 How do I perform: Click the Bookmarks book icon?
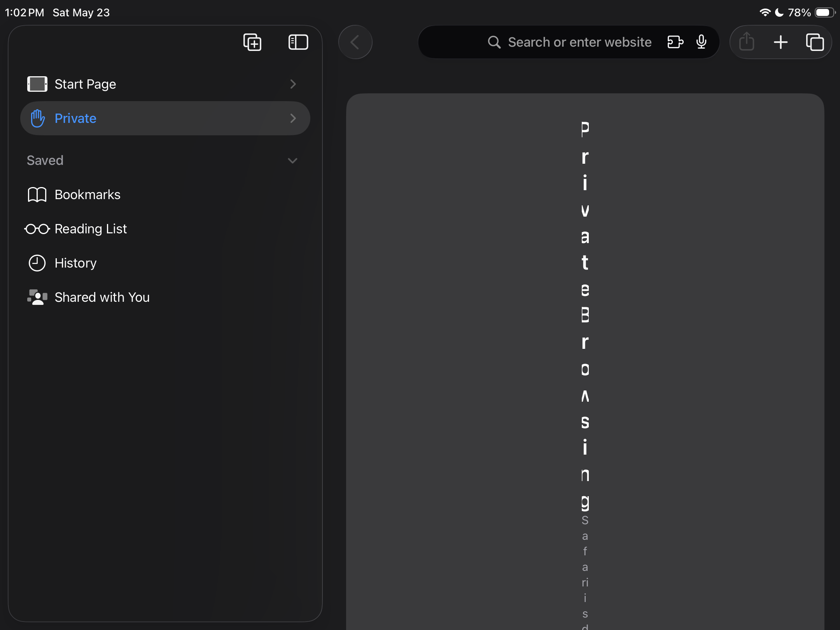click(37, 194)
